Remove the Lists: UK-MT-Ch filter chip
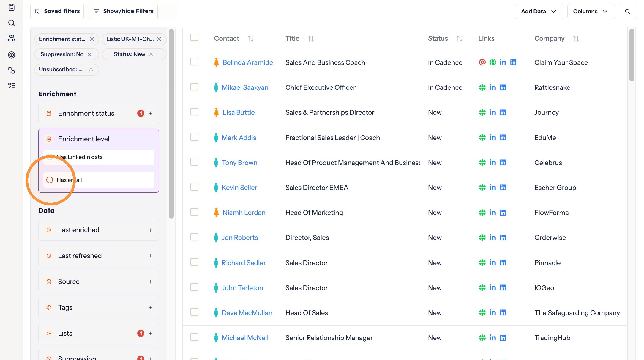Screen dimensions: 644x360 pos(159,39)
